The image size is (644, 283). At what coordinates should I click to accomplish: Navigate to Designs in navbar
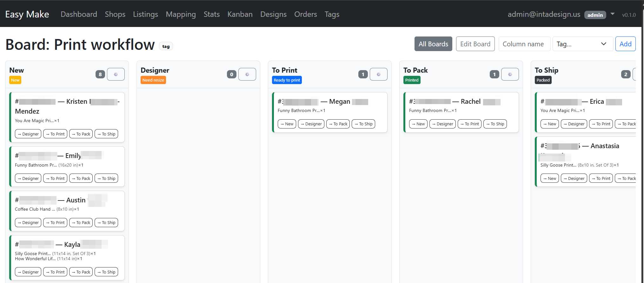pos(273,14)
